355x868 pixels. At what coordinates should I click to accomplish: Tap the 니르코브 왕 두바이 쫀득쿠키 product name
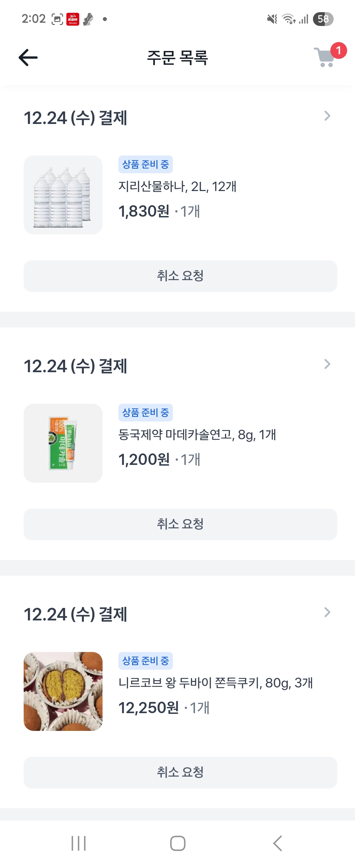[216, 683]
